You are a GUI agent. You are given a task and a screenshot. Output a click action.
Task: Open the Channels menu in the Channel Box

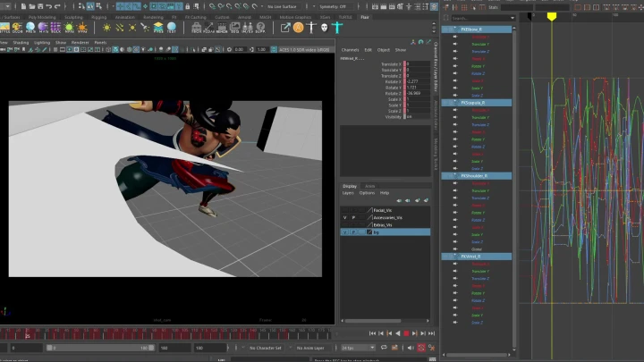pos(350,50)
